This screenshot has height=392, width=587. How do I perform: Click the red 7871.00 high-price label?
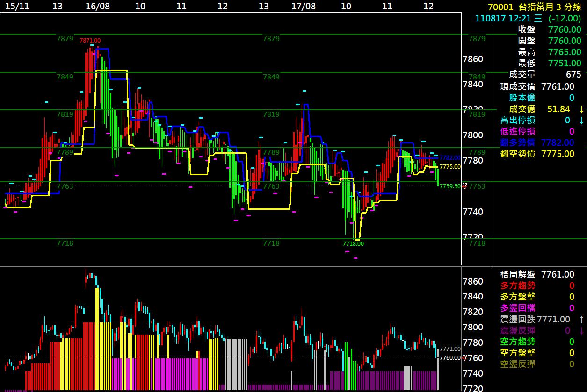click(x=90, y=41)
